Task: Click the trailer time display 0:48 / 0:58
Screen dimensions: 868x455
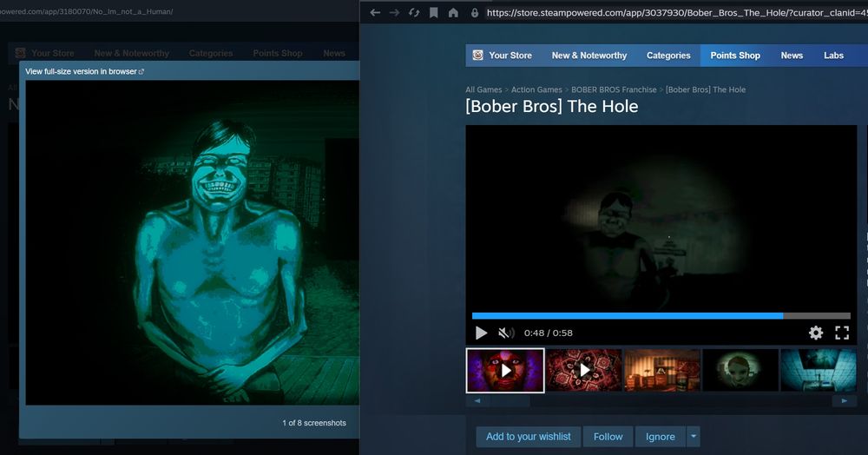Action: click(x=548, y=333)
